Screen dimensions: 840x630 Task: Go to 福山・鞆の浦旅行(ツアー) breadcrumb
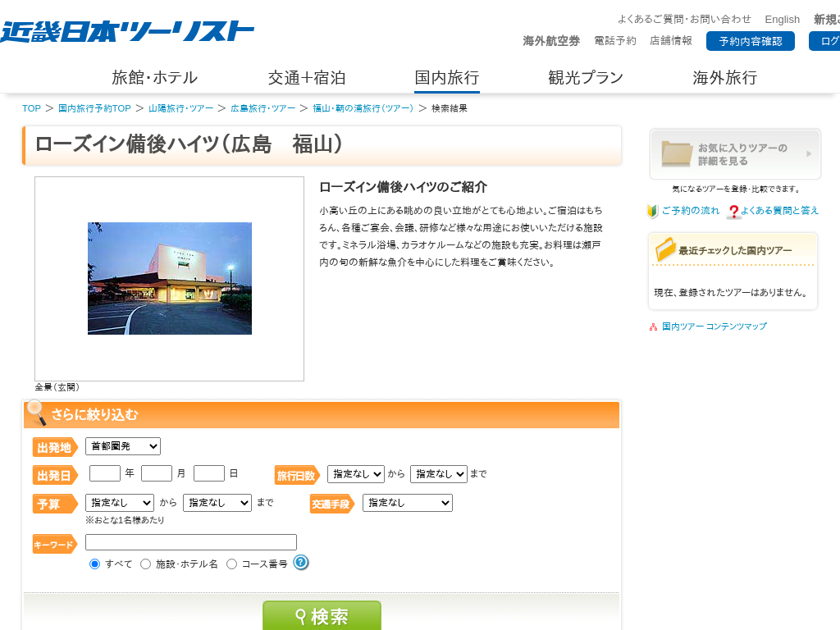363,108
